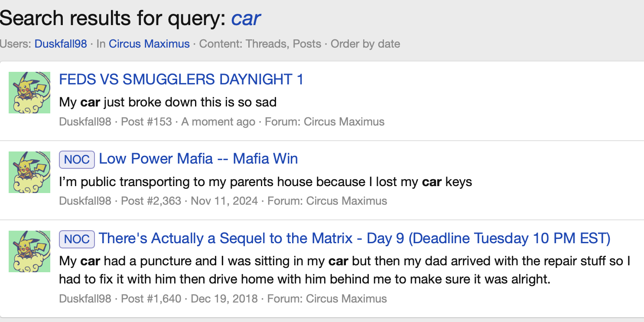
Task: Open the Low Power Mafia -- Mafia Win thread
Action: pyautogui.click(x=198, y=159)
